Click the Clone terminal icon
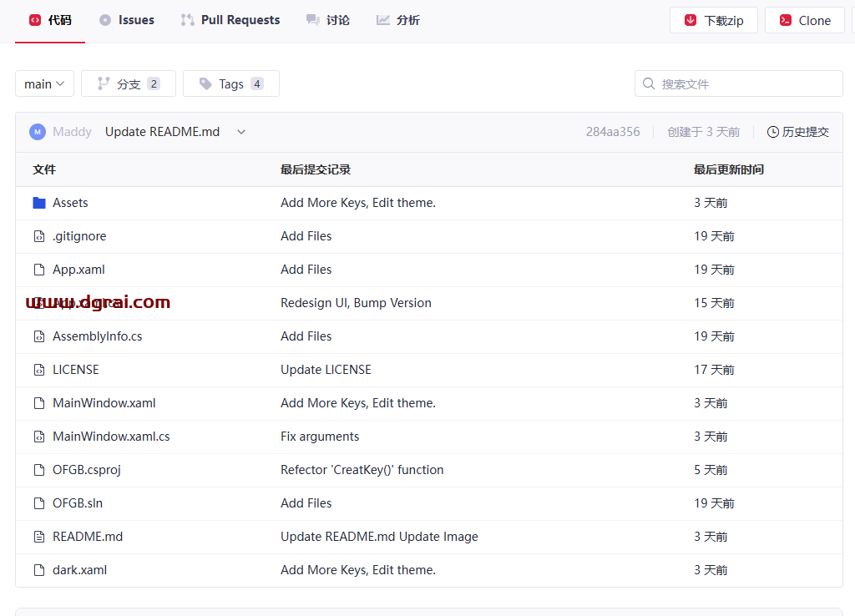The width and height of the screenshot is (855, 616). tap(785, 20)
